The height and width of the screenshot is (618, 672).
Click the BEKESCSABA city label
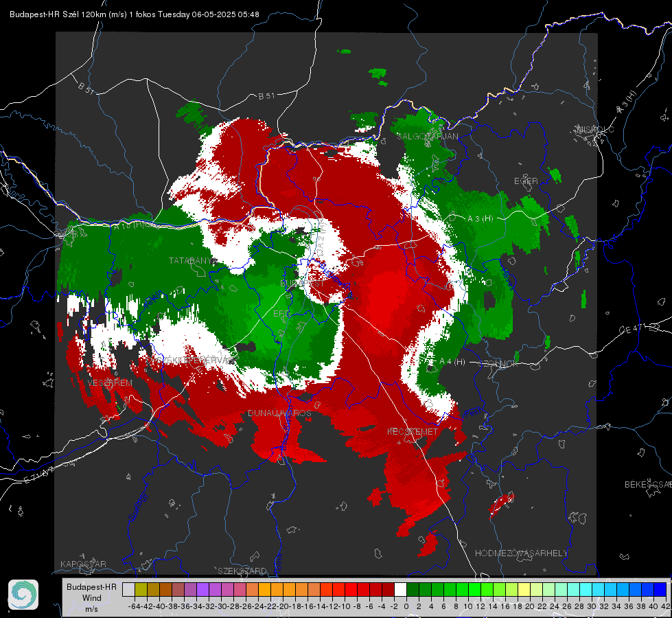(648, 485)
